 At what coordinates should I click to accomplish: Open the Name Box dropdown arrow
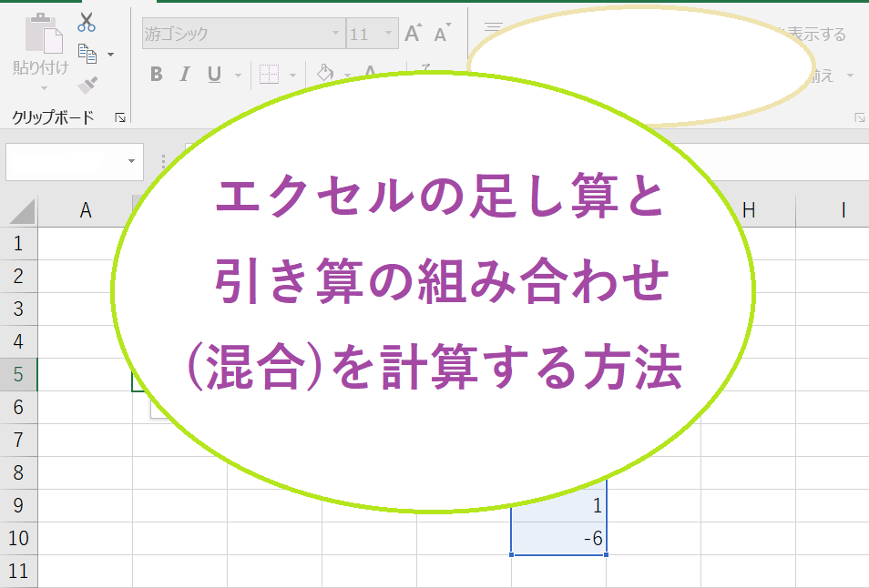pos(131,162)
